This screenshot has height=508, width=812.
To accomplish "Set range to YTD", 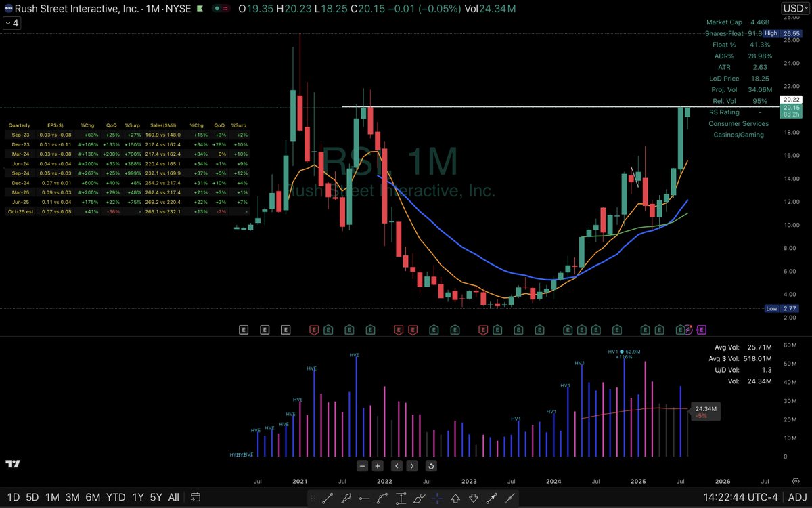I will click(x=116, y=497).
